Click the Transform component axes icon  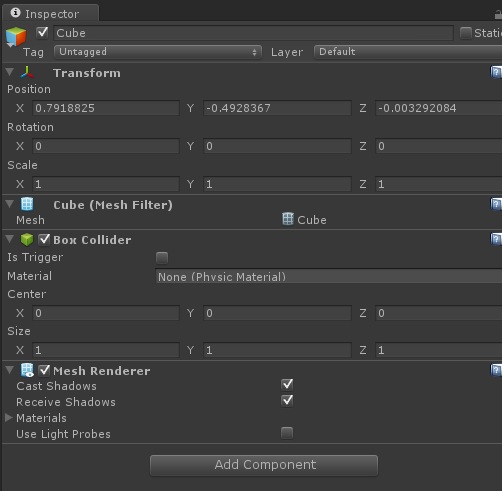pos(27,72)
